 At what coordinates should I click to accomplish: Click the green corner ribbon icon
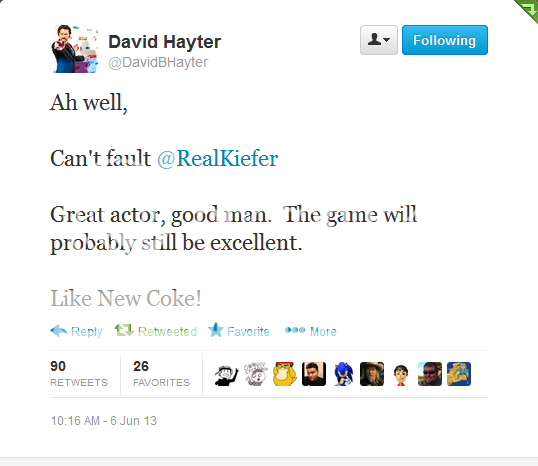click(528, 9)
